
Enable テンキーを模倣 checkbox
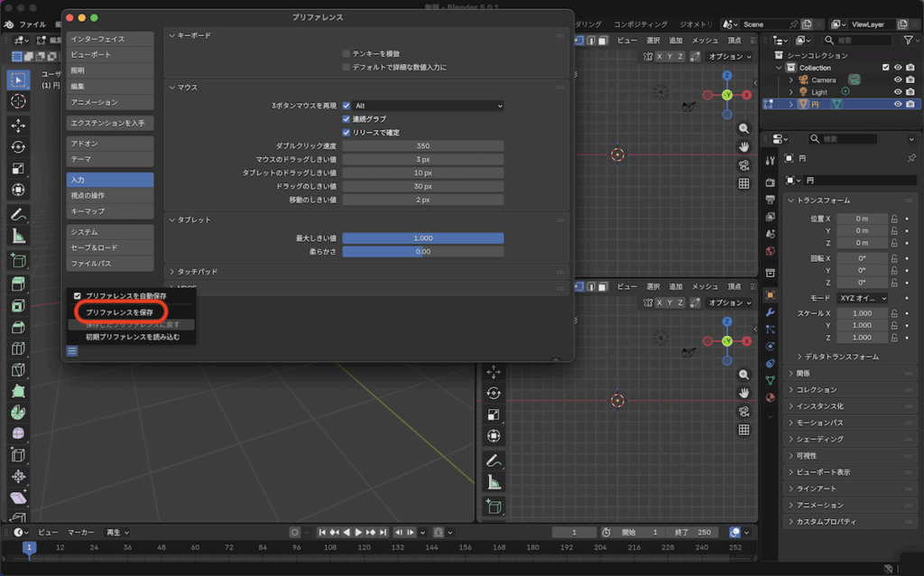346,54
